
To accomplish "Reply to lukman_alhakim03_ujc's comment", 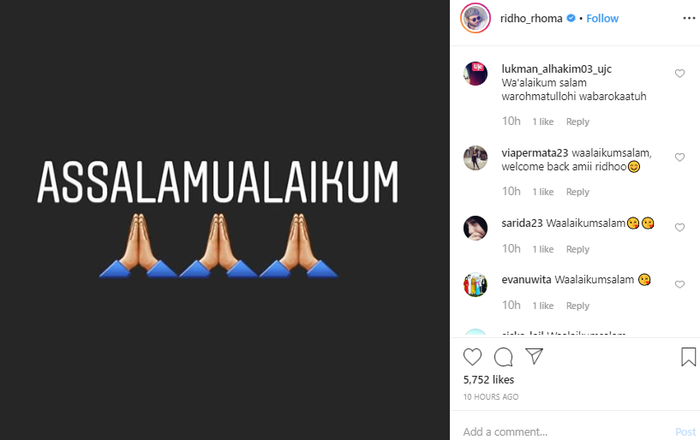I will point(578,122).
